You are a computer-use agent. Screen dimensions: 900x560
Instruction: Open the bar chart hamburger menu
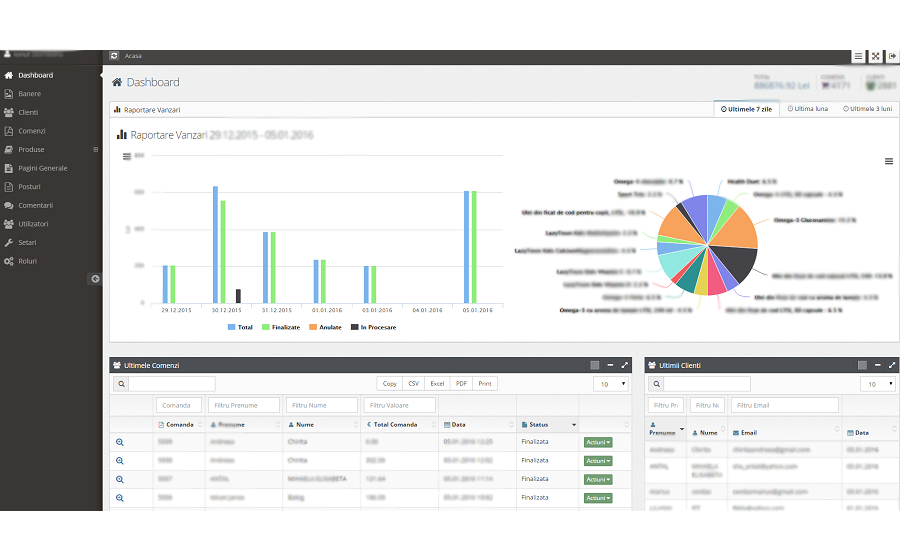tap(126, 156)
